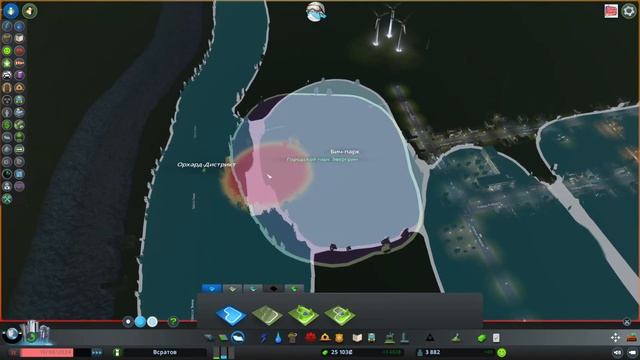Open the game settings gear

(629, 11)
